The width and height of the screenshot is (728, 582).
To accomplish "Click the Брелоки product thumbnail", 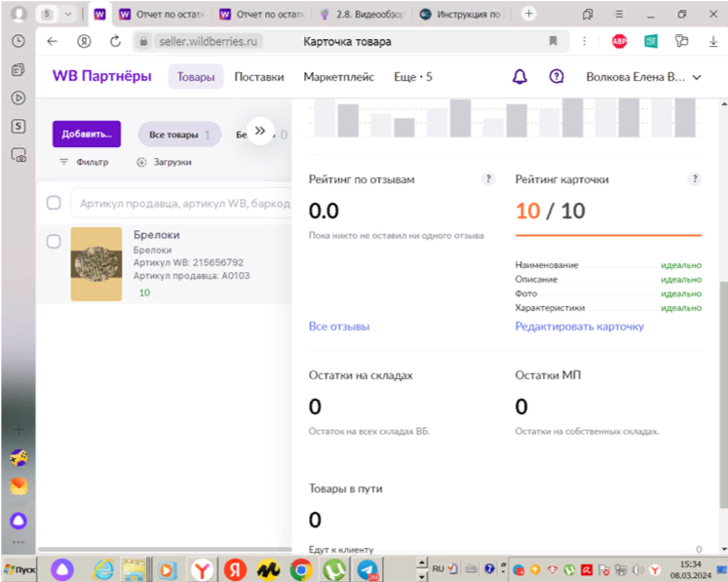I will click(x=96, y=264).
